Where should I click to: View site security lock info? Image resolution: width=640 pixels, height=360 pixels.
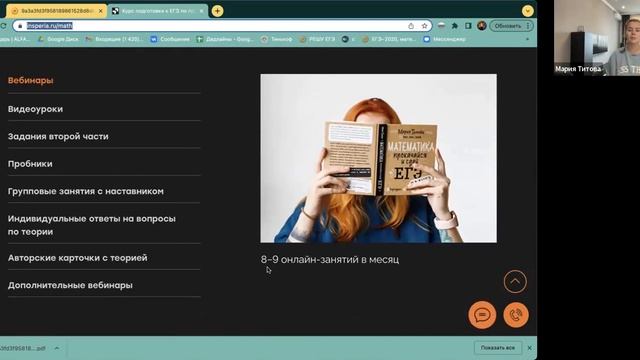(20, 26)
